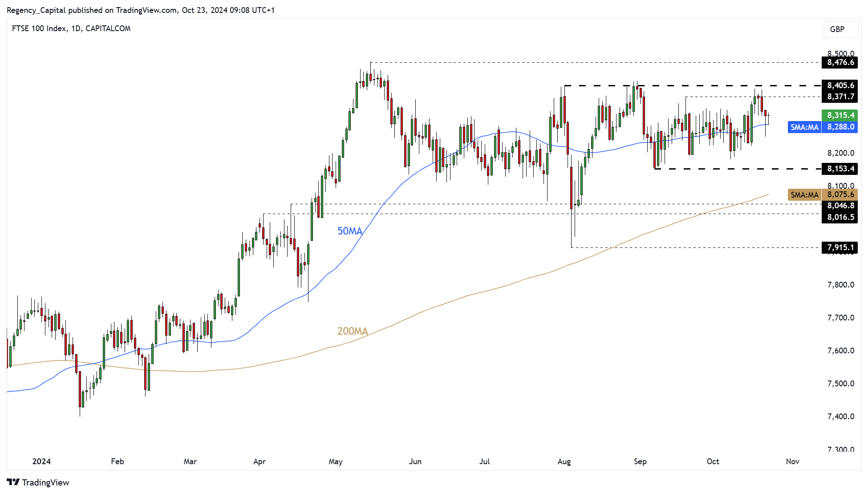Click the TradingView logo icon
This screenshot has width=868, height=494.
pos(13,482)
